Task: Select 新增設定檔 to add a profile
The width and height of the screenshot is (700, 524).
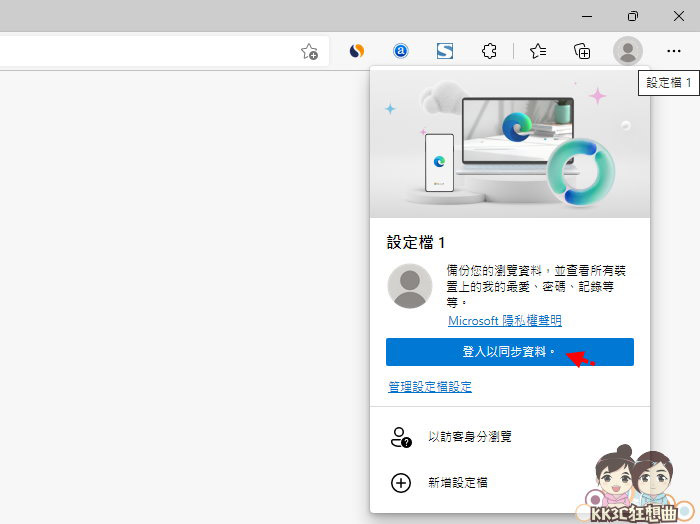Action: (x=457, y=483)
